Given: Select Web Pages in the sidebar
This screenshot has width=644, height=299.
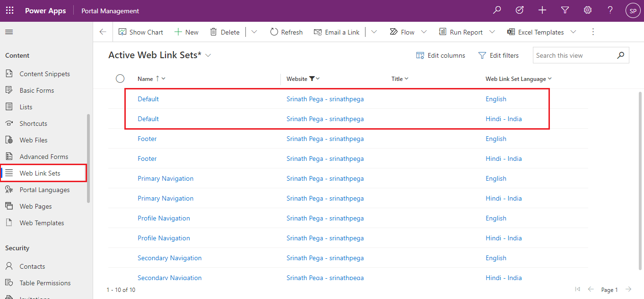Looking at the screenshot, I should pyautogui.click(x=35, y=206).
